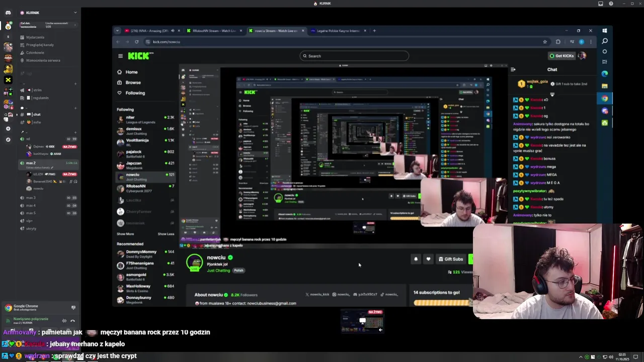Open followed channel VooltBanicja
644x362 pixels.
(145, 142)
